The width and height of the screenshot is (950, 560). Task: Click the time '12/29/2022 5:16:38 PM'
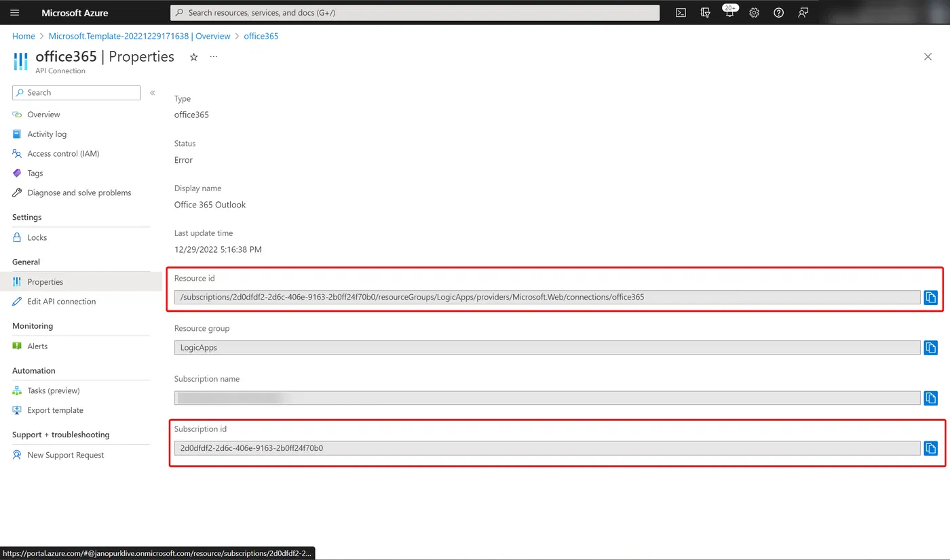point(218,249)
